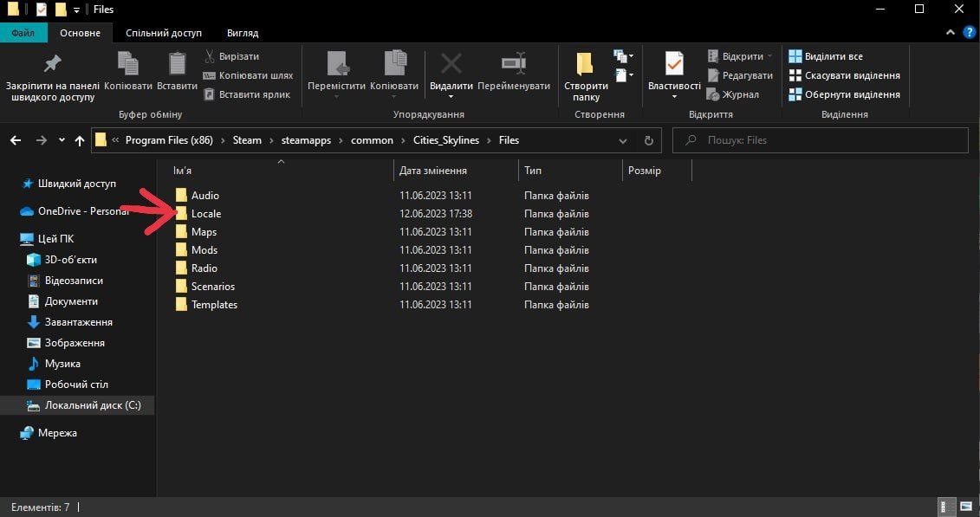
Task: Open the Властивості properties button
Action: [x=674, y=76]
